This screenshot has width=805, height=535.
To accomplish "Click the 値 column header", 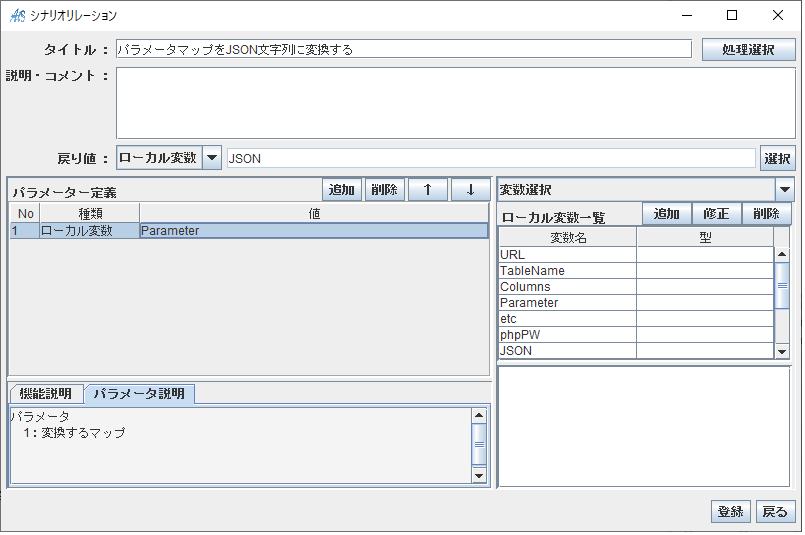I will 314,214.
